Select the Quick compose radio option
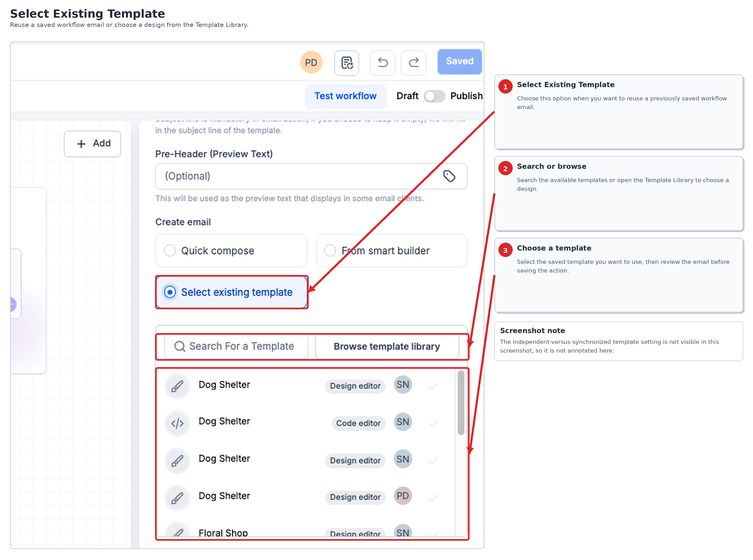 [231, 251]
